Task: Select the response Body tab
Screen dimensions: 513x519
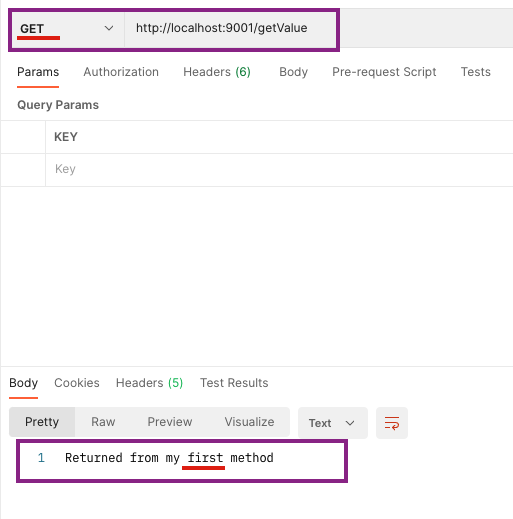Action: click(23, 383)
